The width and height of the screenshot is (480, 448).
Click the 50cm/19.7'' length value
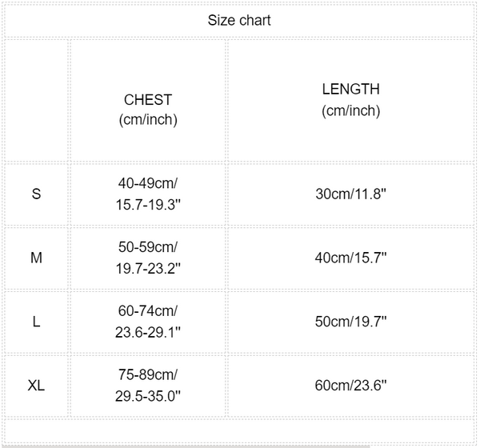[350, 322]
